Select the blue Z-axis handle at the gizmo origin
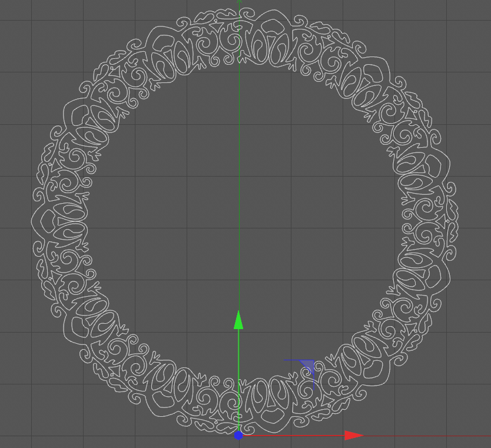This screenshot has width=491, height=448. (x=238, y=435)
